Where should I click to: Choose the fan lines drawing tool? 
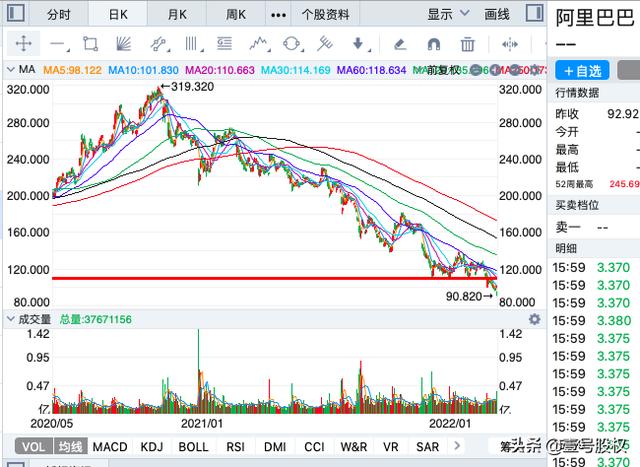click(x=123, y=44)
